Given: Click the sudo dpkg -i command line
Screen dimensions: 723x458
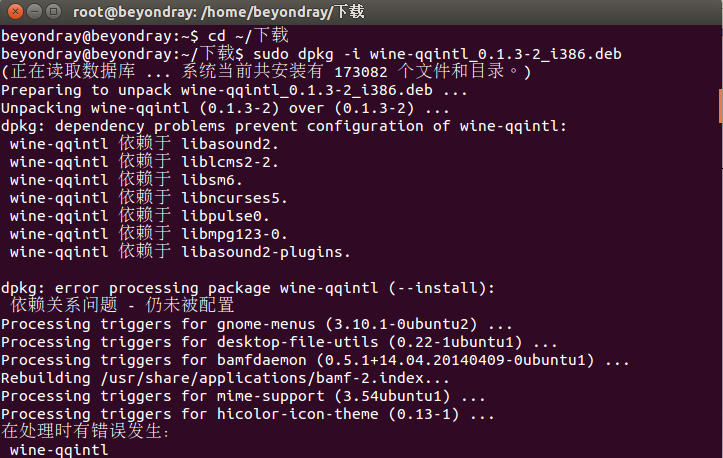Looking at the screenshot, I should point(311,54).
